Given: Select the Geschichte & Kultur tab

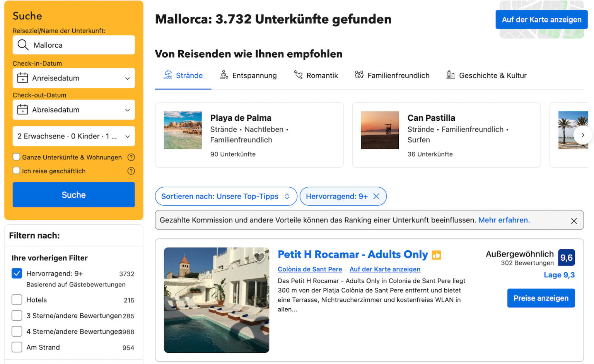Looking at the screenshot, I should [x=493, y=75].
